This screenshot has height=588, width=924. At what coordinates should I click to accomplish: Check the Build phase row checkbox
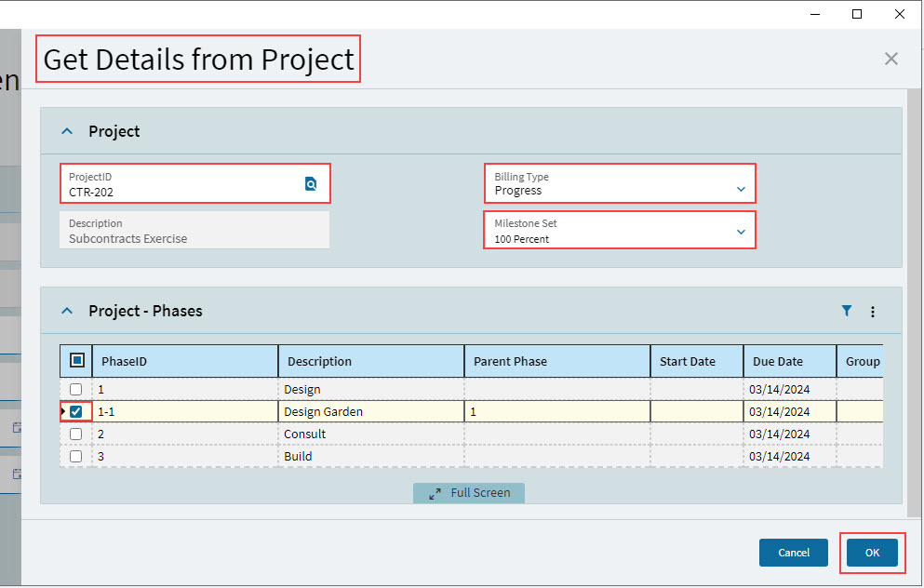click(75, 456)
